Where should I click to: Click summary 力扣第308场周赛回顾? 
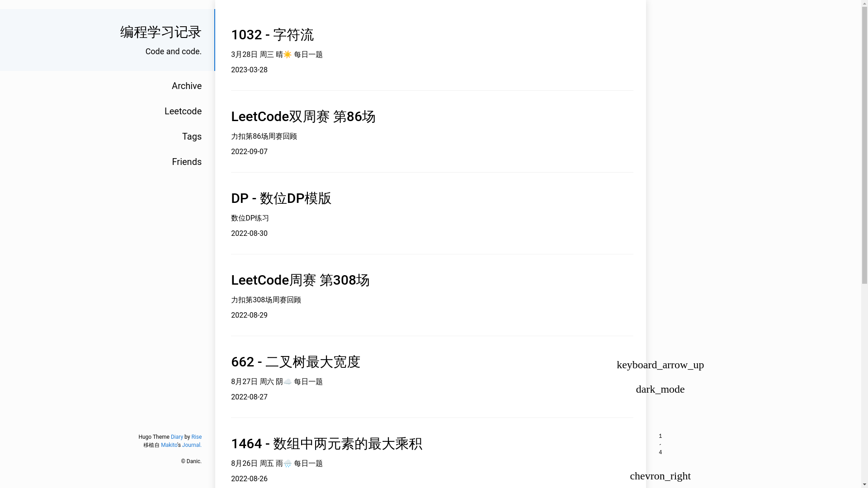266,300
